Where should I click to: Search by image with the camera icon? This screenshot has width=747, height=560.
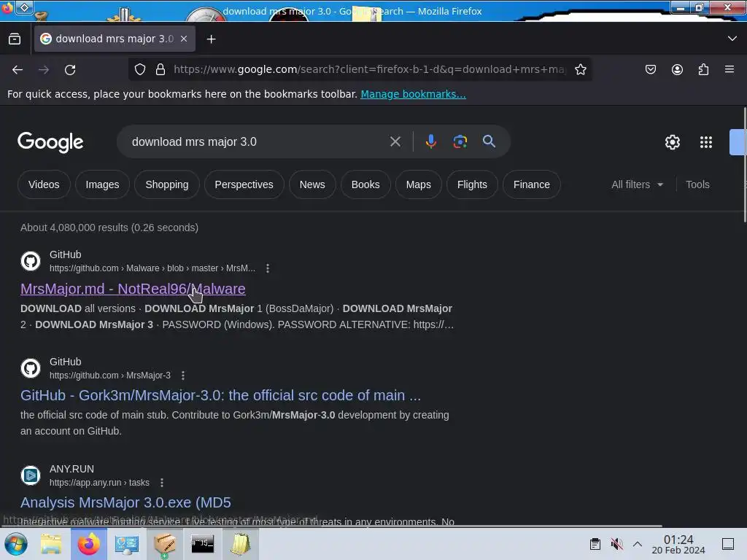(460, 141)
